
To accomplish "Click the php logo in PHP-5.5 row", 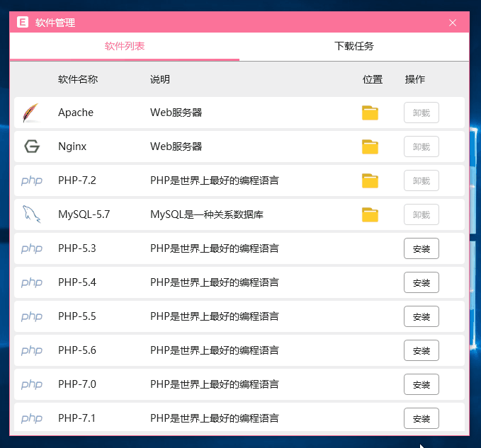I will [x=32, y=316].
